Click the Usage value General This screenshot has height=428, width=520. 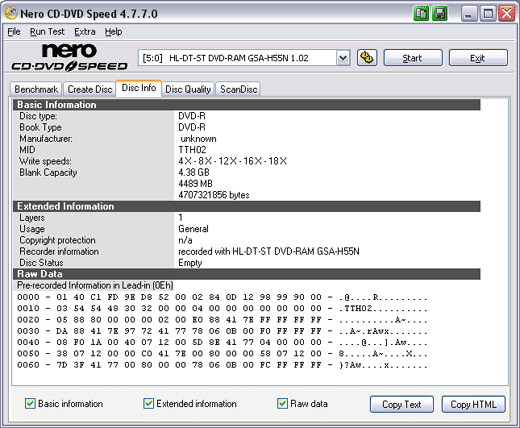point(193,229)
